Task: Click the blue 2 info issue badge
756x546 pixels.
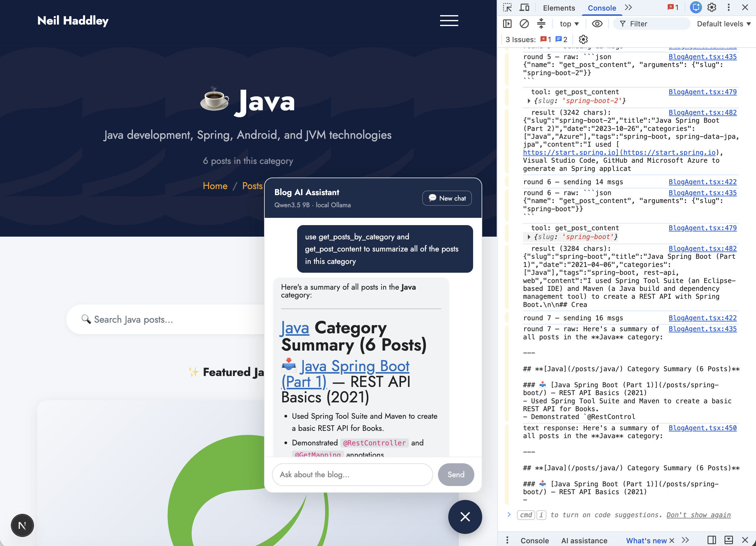Action: tap(561, 39)
